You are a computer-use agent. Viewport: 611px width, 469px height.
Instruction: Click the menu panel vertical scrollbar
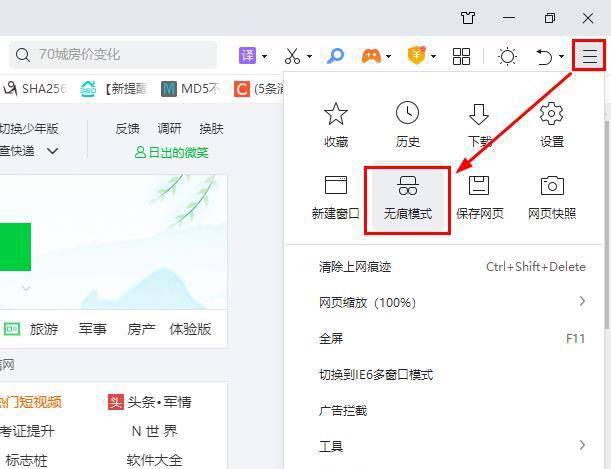(x=607, y=224)
